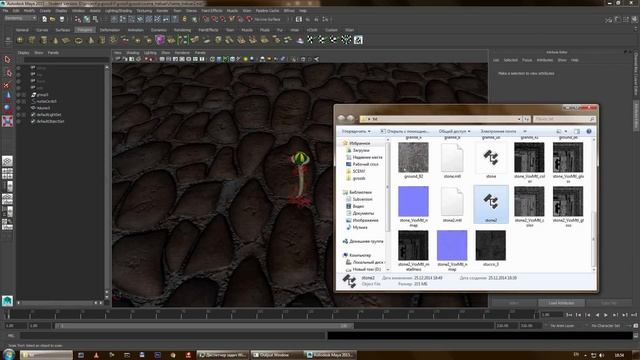640x360 pixels.
Task: Switch to single perspective view layout
Action: [7, 161]
